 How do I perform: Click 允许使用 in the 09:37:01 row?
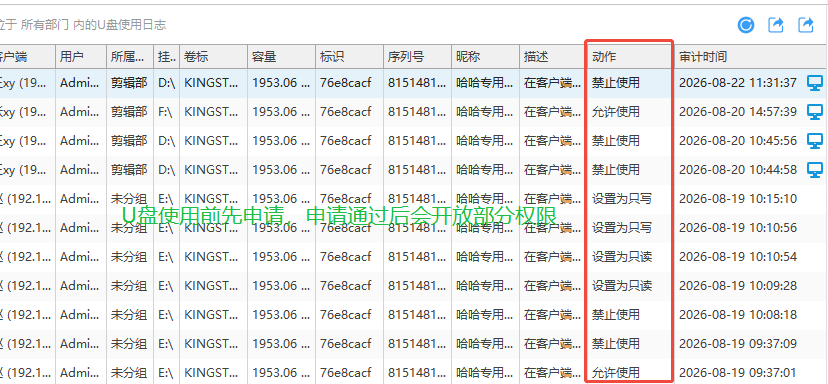pyautogui.click(x=616, y=373)
